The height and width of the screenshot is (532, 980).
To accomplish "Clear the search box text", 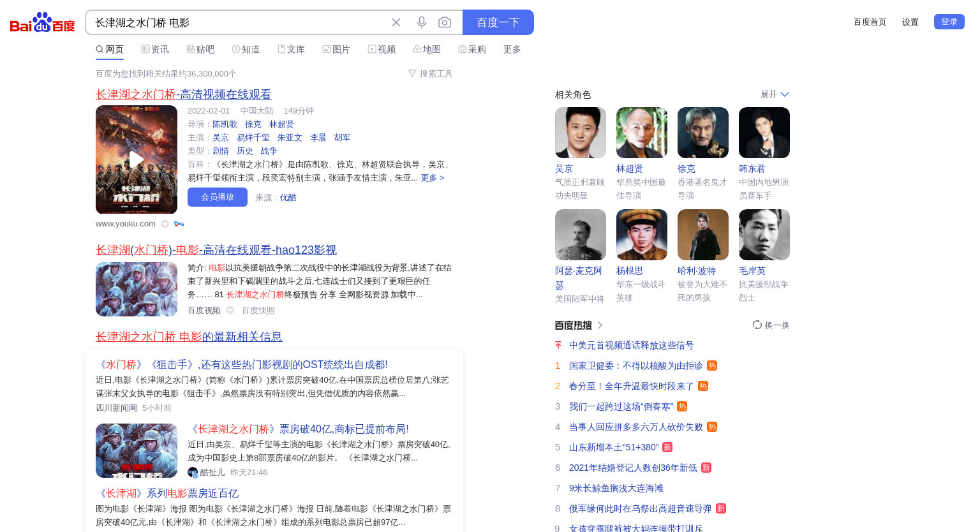I will tap(396, 22).
